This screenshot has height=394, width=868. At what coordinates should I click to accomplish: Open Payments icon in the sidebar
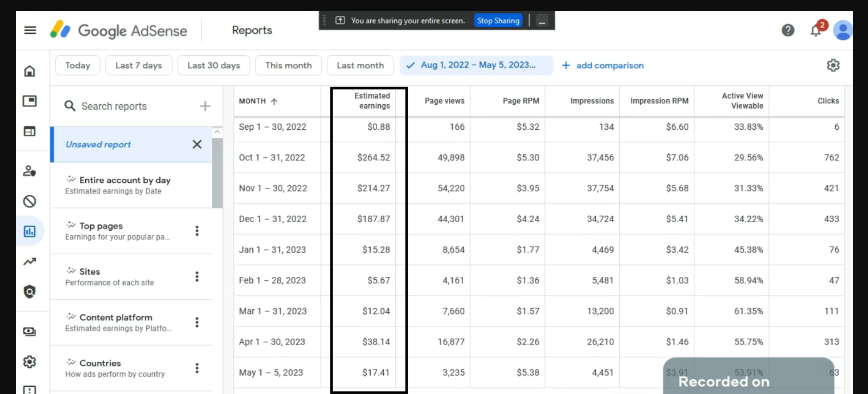coord(29,332)
